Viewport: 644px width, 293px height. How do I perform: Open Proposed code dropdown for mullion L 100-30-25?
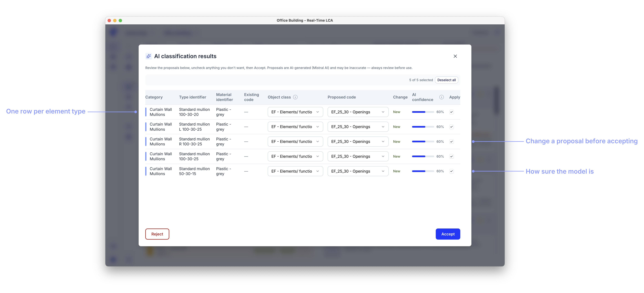pos(358,127)
